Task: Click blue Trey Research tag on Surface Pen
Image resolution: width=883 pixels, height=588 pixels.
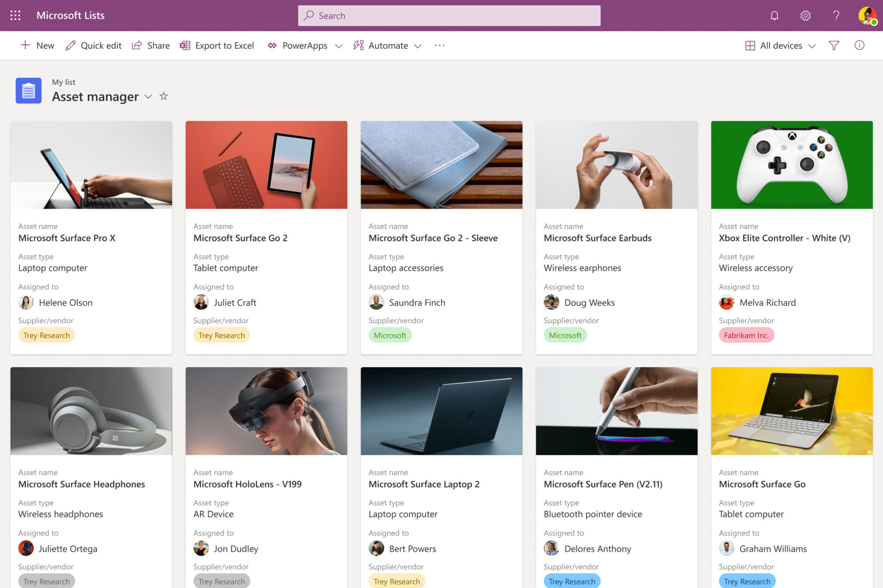Action: coord(572,581)
